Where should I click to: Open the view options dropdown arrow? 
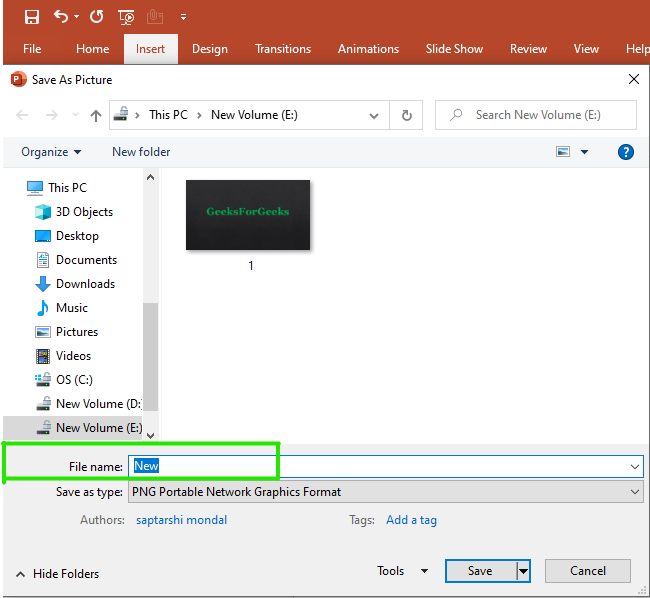pyautogui.click(x=585, y=152)
